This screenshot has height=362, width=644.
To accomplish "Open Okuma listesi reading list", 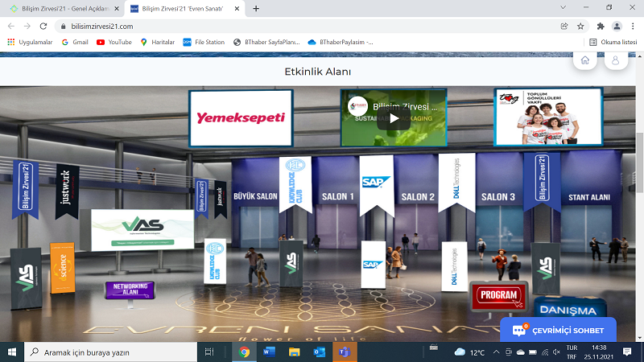I will point(613,42).
